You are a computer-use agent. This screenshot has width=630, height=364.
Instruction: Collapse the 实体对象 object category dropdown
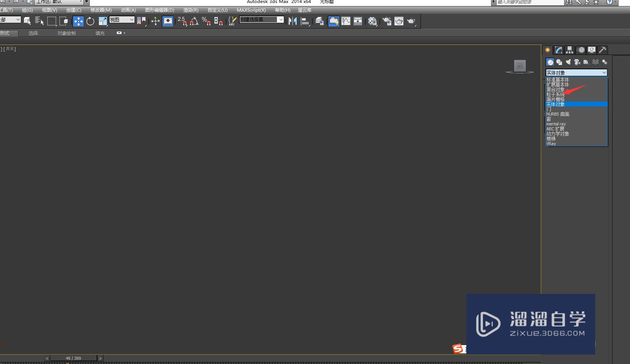pyautogui.click(x=576, y=73)
